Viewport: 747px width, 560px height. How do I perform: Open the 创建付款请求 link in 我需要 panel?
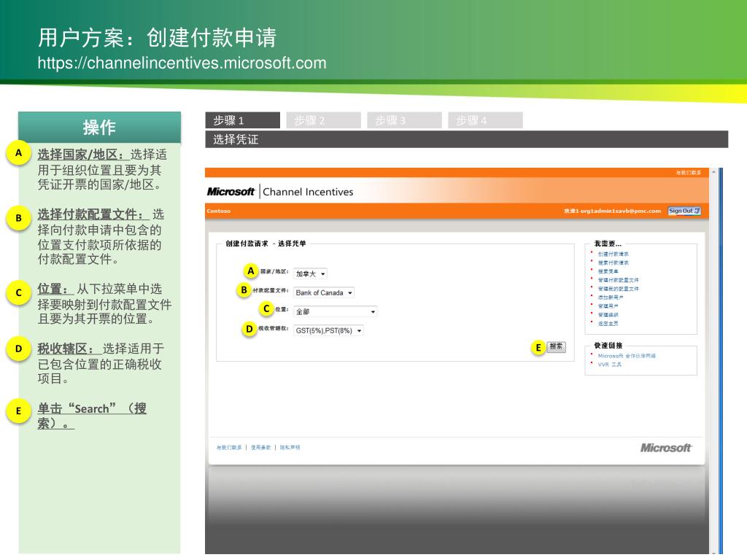(613, 254)
